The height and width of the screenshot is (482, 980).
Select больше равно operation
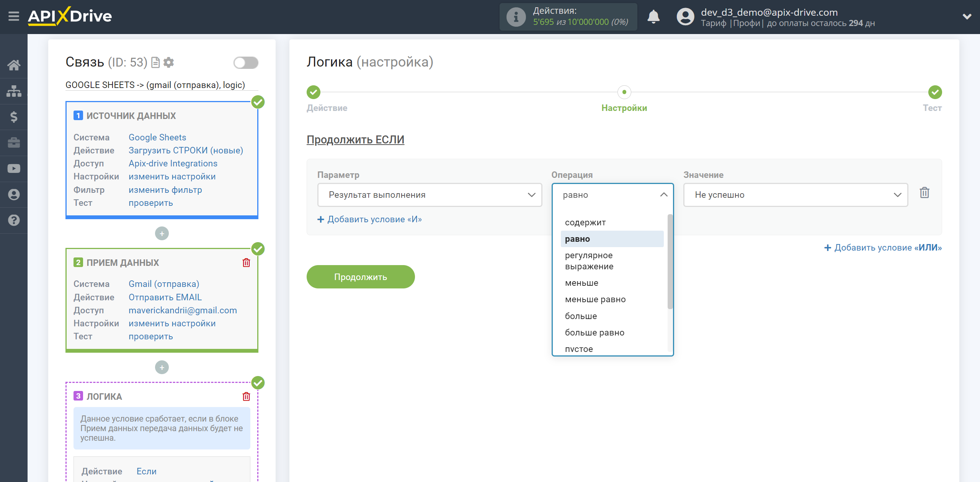pyautogui.click(x=612, y=333)
